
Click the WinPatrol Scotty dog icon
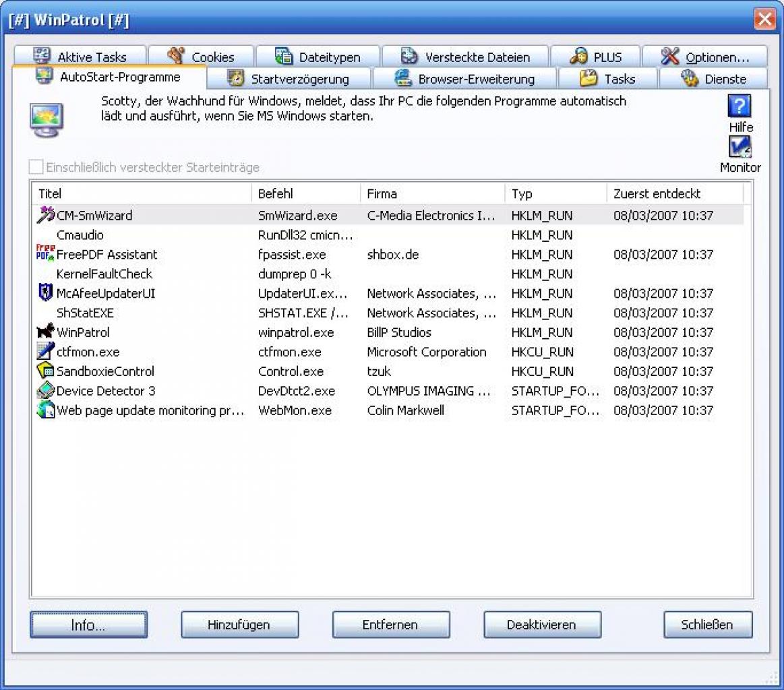[x=45, y=332]
